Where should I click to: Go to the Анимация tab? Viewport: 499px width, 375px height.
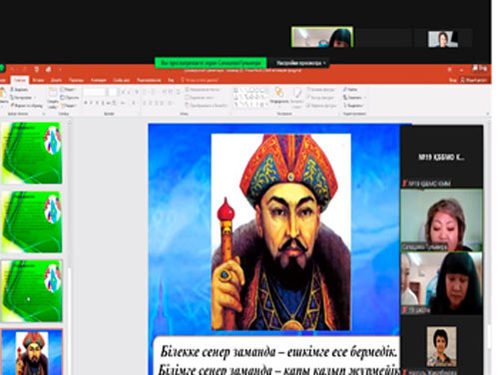(98, 80)
